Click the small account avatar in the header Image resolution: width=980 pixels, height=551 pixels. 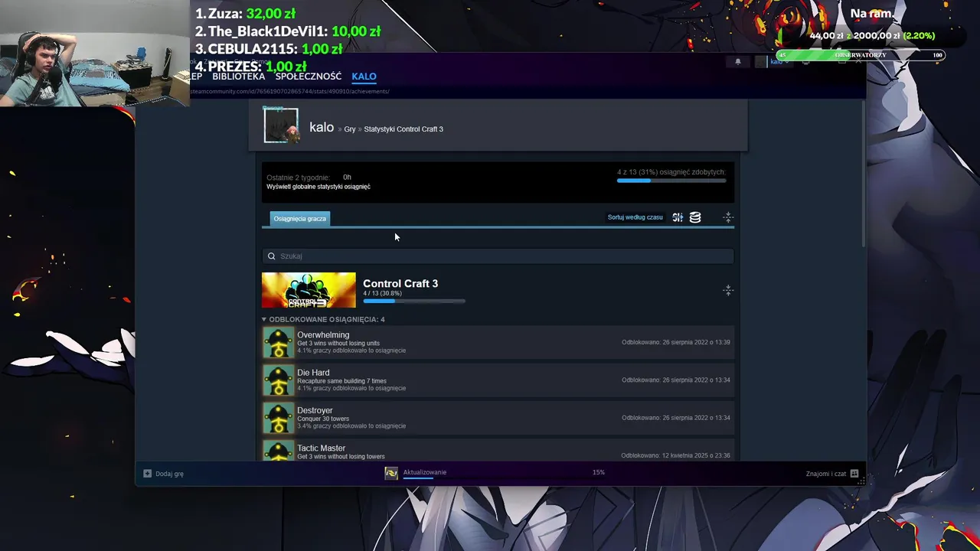tap(760, 62)
